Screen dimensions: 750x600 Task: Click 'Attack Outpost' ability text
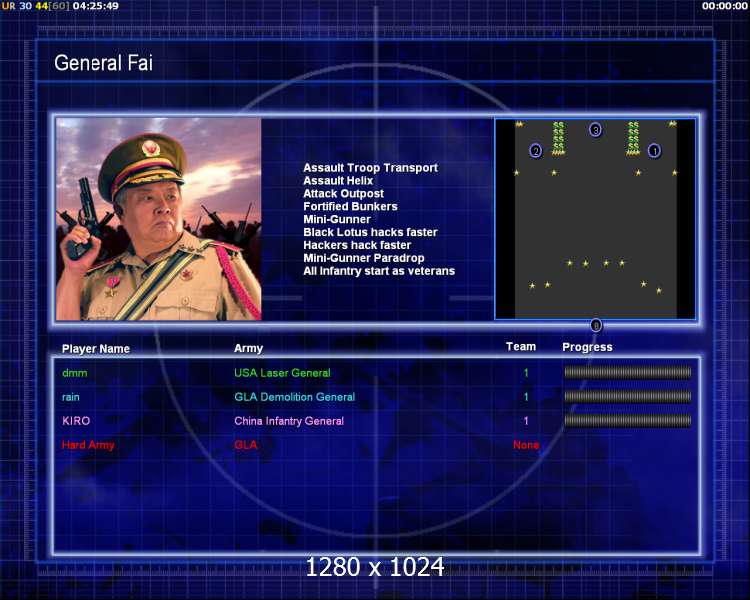(343, 193)
